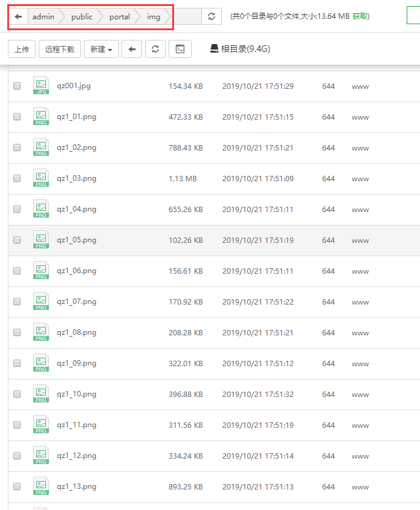Click the 远程下载 remote download button

click(x=60, y=50)
